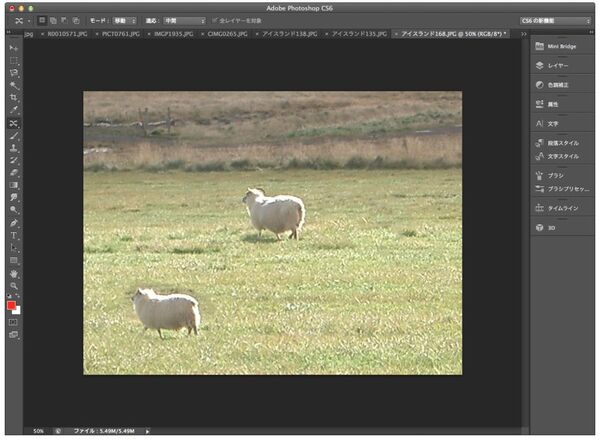Open the Adaptation dropdown in options bar
This screenshot has height=440, width=600.
coord(184,21)
